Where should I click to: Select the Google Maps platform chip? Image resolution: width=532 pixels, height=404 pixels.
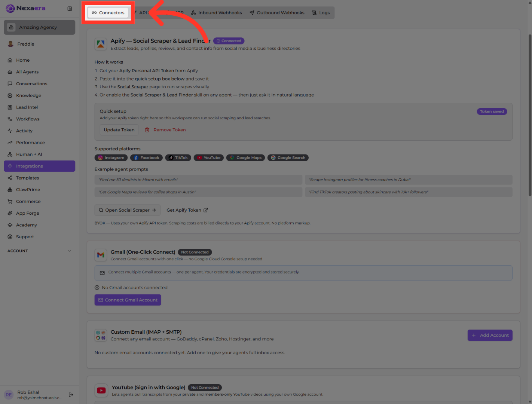(x=245, y=158)
